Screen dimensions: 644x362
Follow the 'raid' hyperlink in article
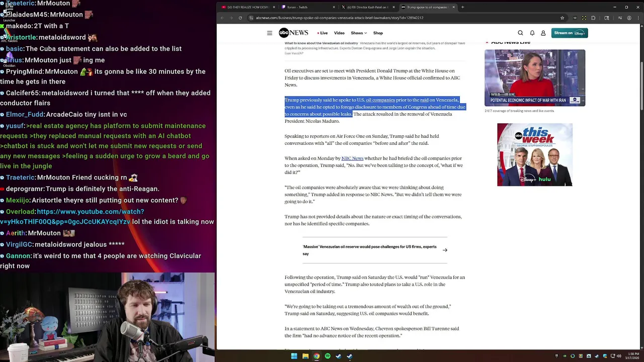(x=424, y=100)
